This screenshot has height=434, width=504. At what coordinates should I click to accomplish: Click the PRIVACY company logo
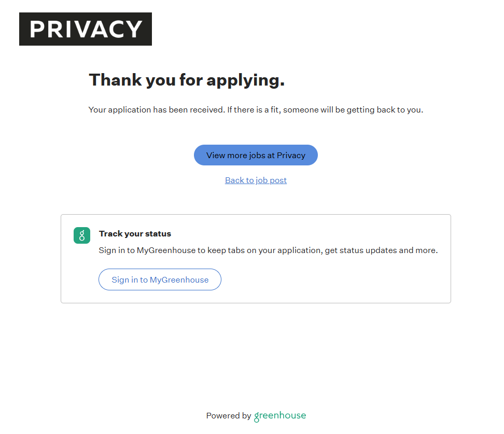click(x=86, y=29)
